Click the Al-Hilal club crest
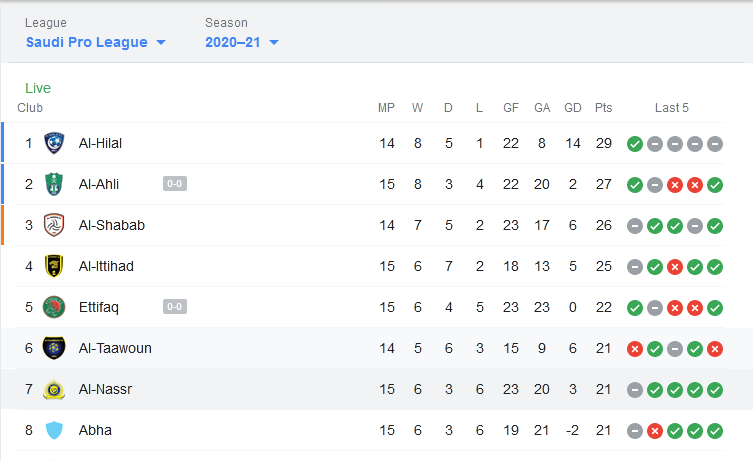The image size is (753, 460). click(54, 143)
